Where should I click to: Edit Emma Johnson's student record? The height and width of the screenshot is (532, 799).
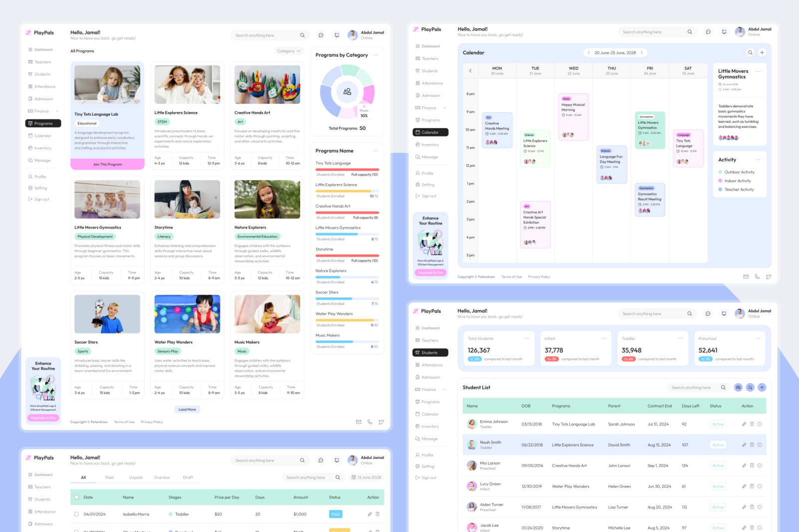744,424
